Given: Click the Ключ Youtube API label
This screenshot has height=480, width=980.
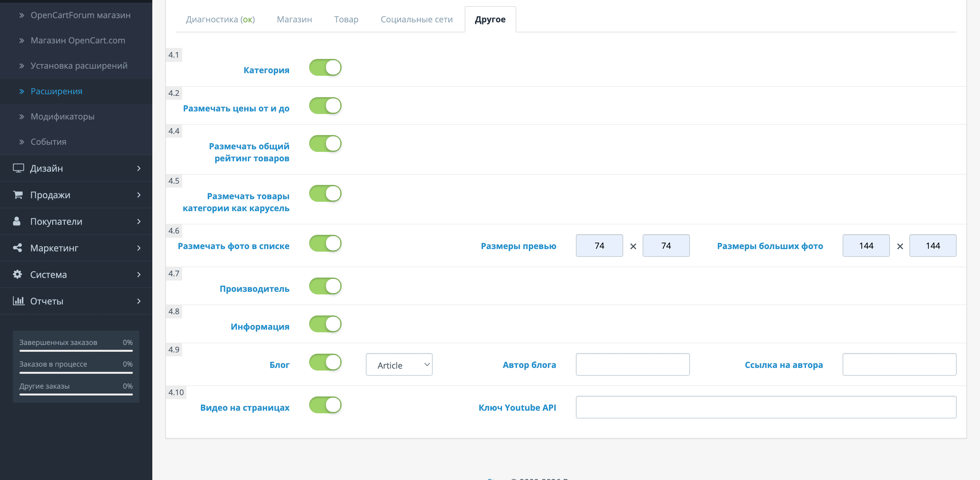Looking at the screenshot, I should [x=517, y=408].
